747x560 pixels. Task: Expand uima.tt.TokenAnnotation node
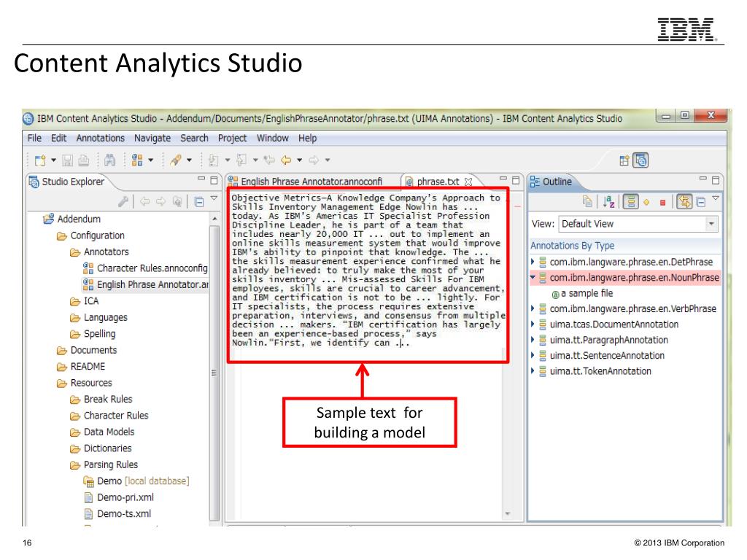[533, 371]
